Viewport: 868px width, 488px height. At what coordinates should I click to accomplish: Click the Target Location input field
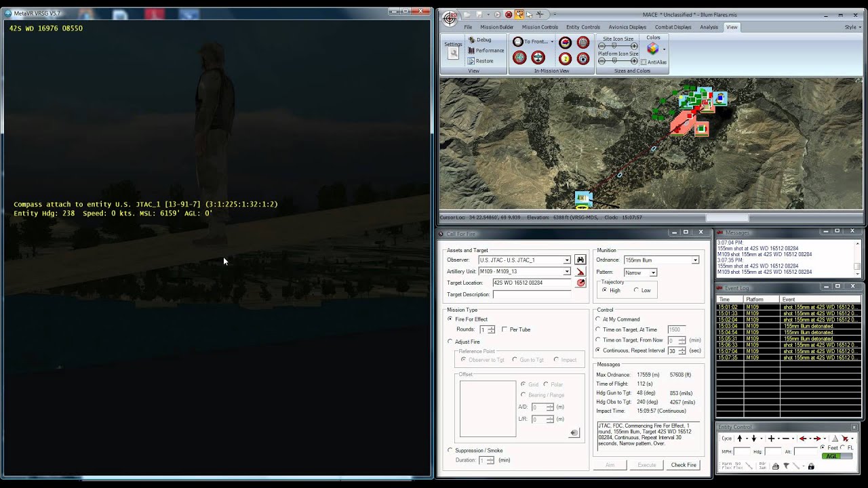pos(532,283)
